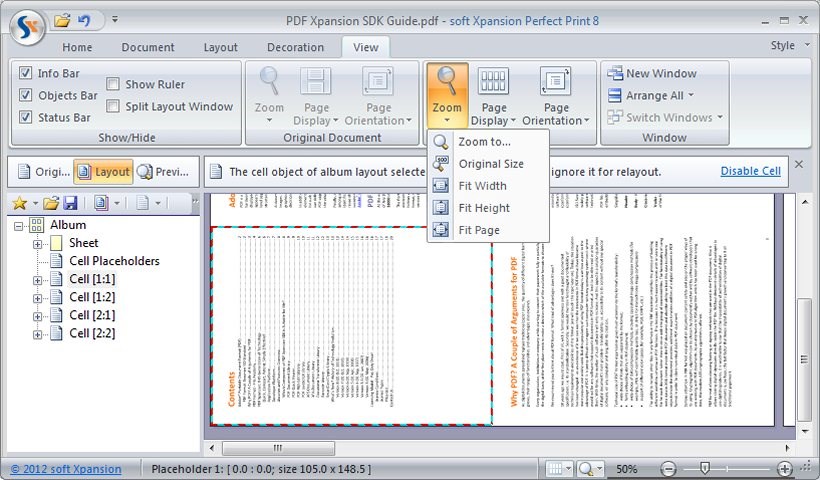Viewport: 820px width, 480px height.
Task: Choose Fit Page from the Zoom menu
Action: pos(488,230)
